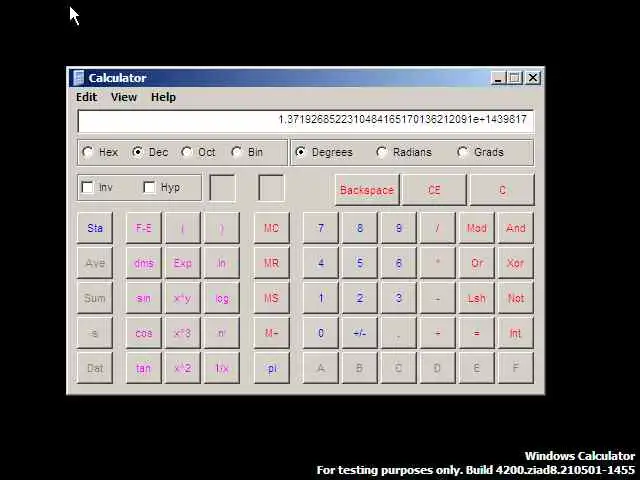Click digit 9 key
Viewport: 640px width, 480px height.
click(x=398, y=228)
